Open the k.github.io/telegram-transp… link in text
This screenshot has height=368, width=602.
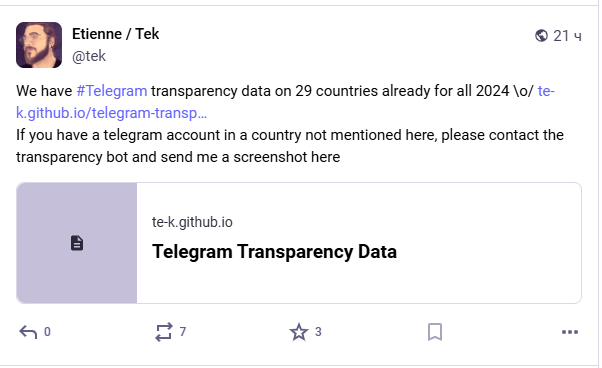click(x=111, y=113)
